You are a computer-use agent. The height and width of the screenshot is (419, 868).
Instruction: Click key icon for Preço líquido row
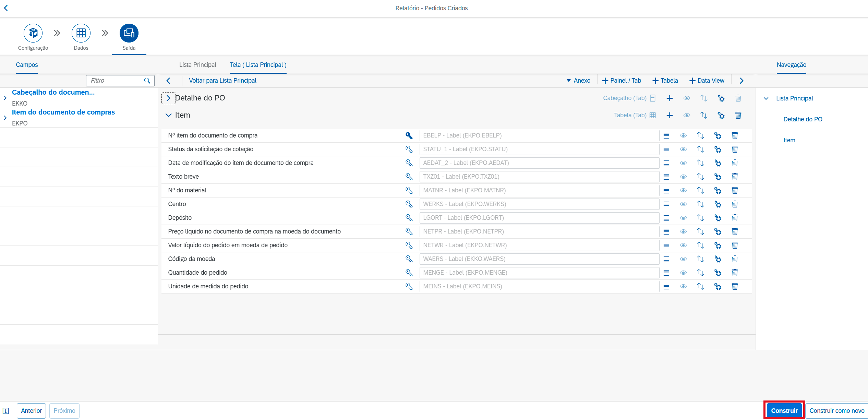click(409, 231)
